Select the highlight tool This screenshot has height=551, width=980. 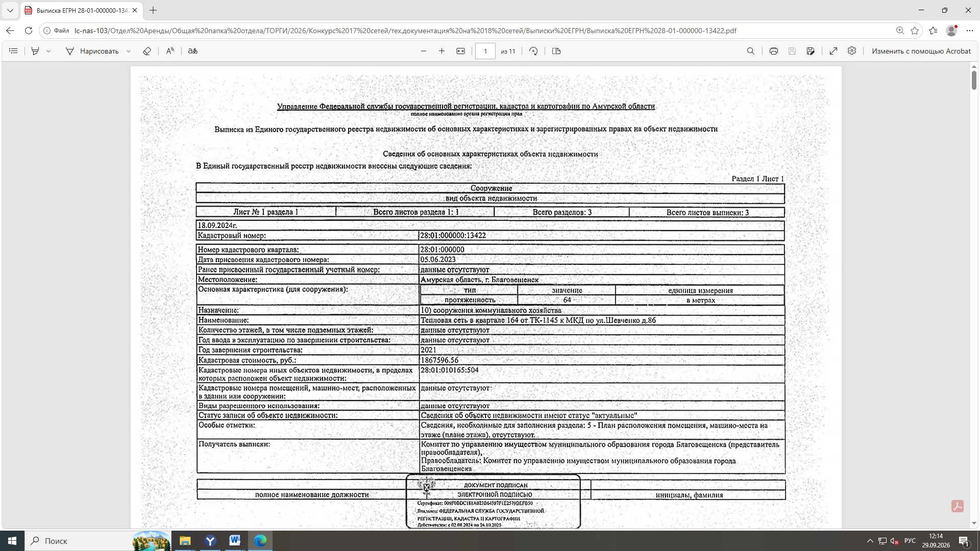tap(35, 51)
